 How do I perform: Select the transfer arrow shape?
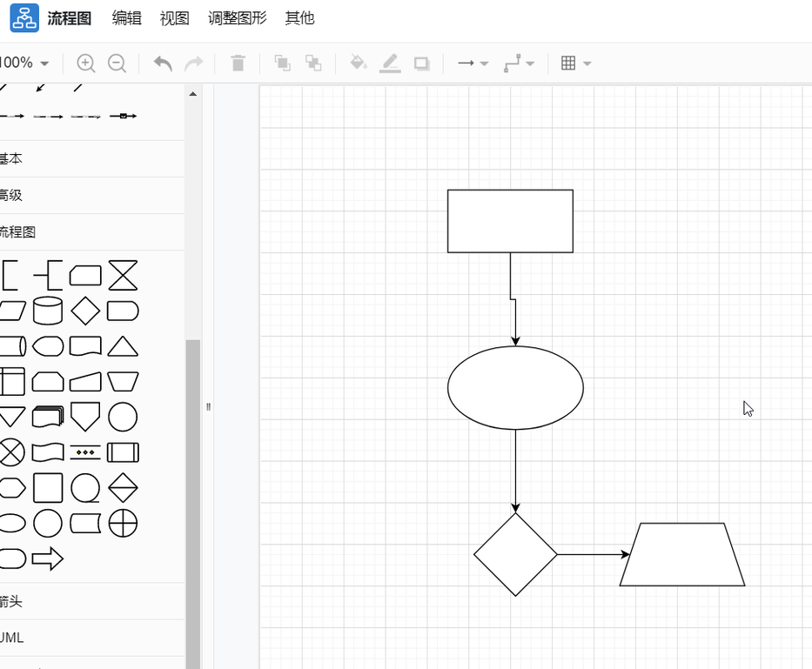pyautogui.click(x=48, y=559)
